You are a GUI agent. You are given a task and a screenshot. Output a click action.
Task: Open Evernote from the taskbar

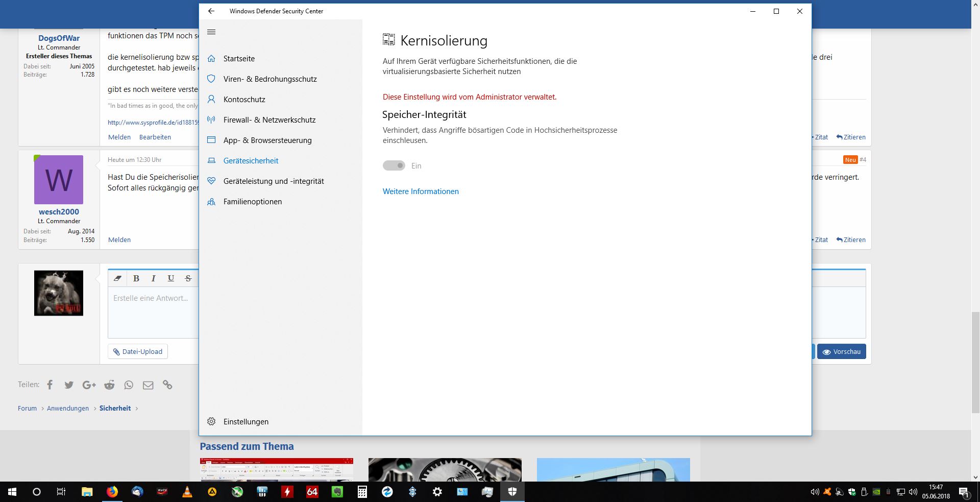click(337, 492)
